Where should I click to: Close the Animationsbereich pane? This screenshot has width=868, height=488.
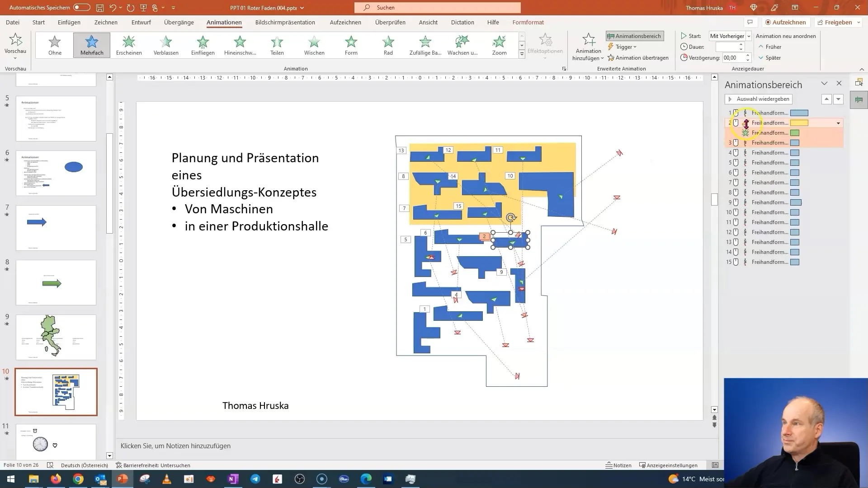(839, 84)
